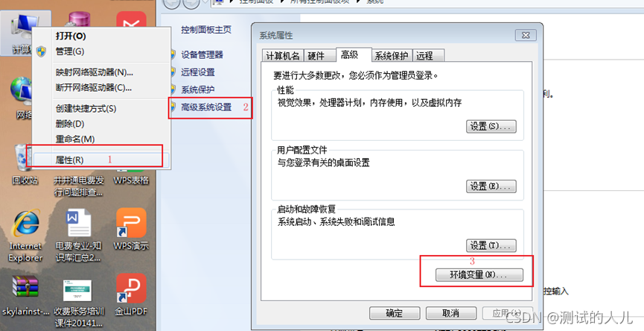Screen dimensions: 644x331
Task: Select the WPS演示 desktop shortcut
Action: [x=131, y=229]
